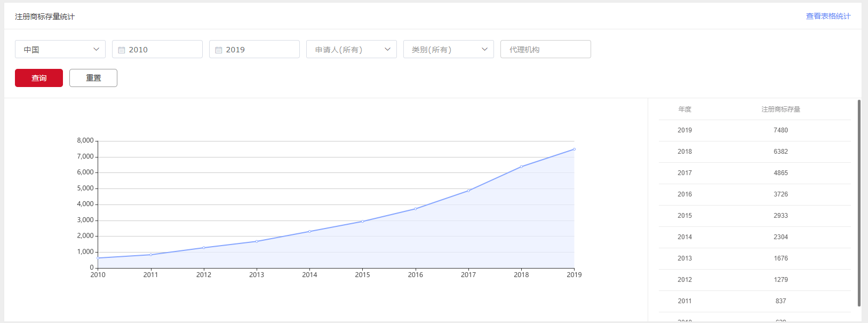This screenshot has height=323, width=868.
Task: Select the 2019 row in the table
Action: (x=754, y=130)
